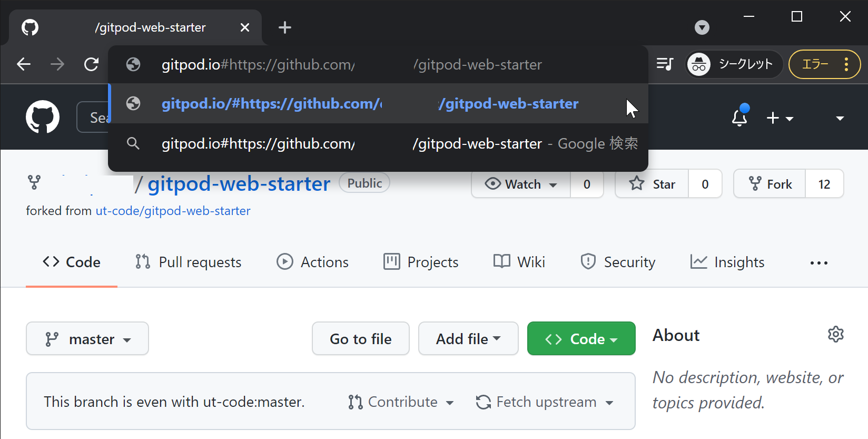Open Chrome three-dot menu
This screenshot has height=439, width=868.
[x=846, y=64]
